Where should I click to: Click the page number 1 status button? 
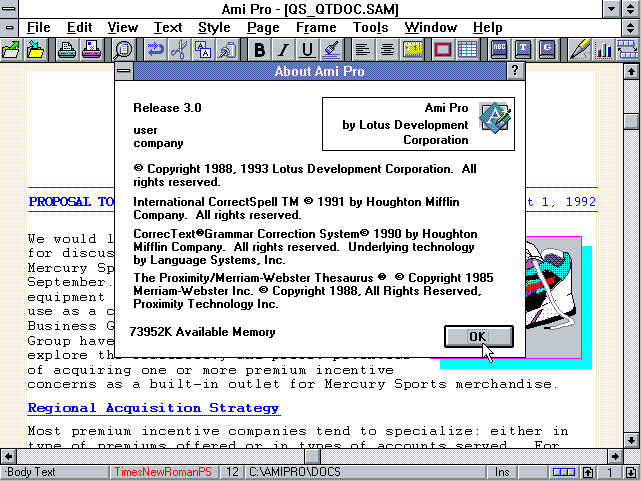pos(610,472)
